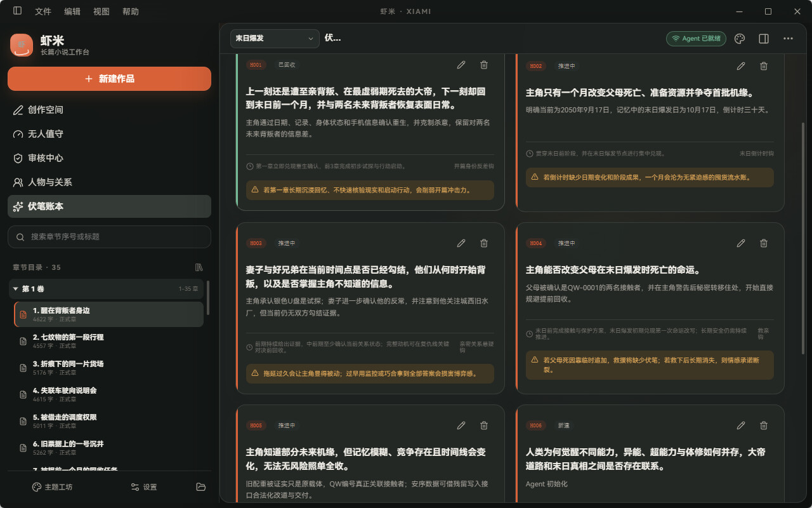Open the 无人值守 section
812x508 pixels.
(x=109, y=134)
